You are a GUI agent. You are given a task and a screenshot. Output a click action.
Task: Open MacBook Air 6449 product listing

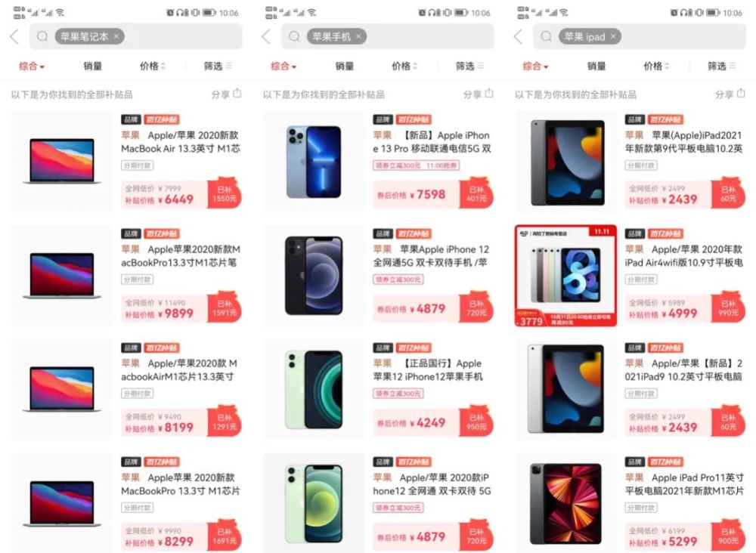tap(126, 162)
